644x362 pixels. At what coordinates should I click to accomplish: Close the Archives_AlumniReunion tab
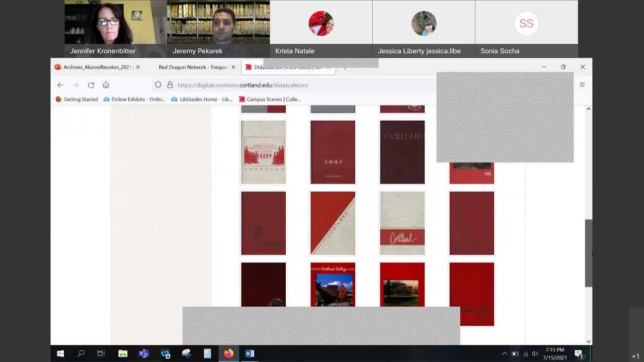coord(138,67)
